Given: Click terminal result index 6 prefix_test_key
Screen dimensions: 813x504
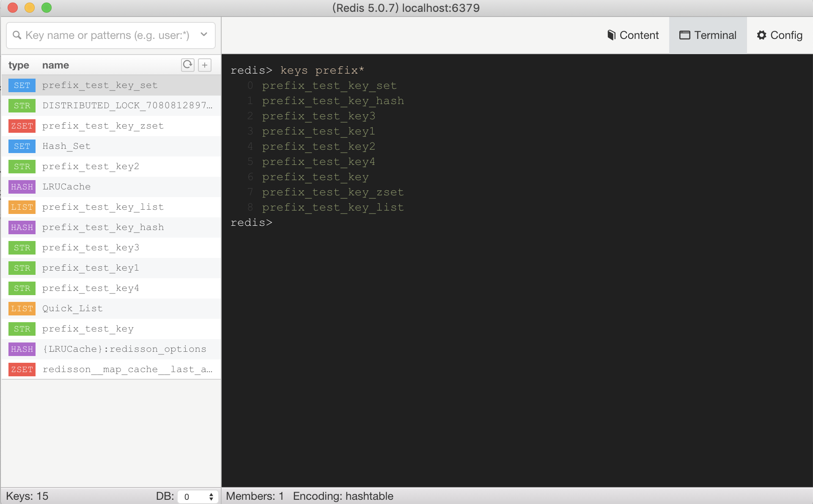Looking at the screenshot, I should pyautogui.click(x=315, y=177).
